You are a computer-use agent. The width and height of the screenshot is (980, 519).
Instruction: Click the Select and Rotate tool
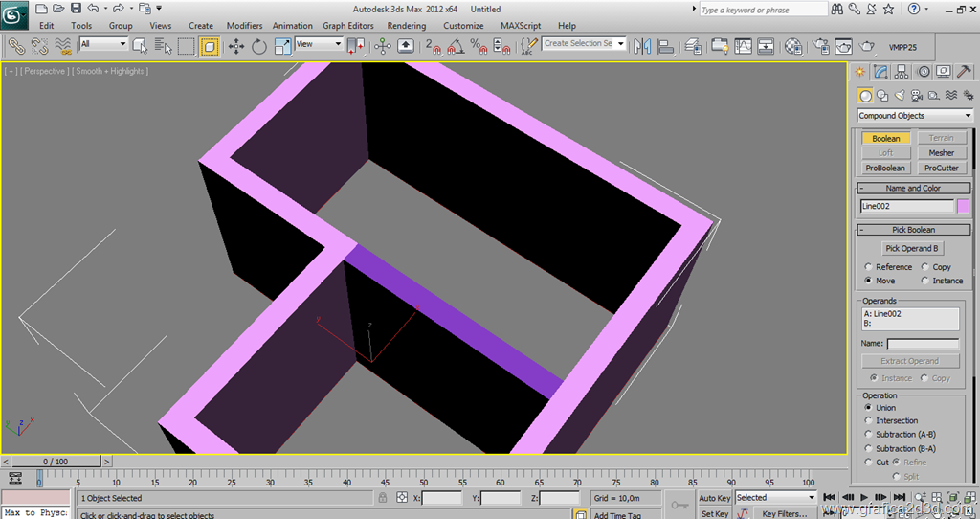click(x=258, y=45)
